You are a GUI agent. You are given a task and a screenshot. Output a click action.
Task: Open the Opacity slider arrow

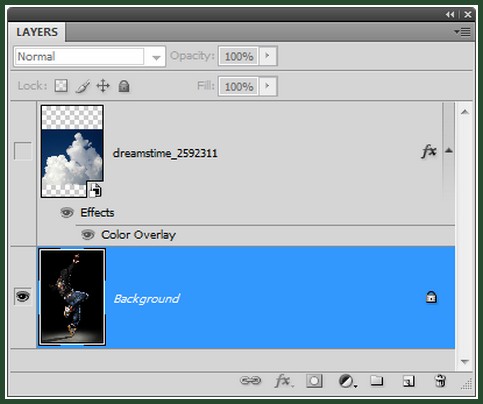click(268, 56)
